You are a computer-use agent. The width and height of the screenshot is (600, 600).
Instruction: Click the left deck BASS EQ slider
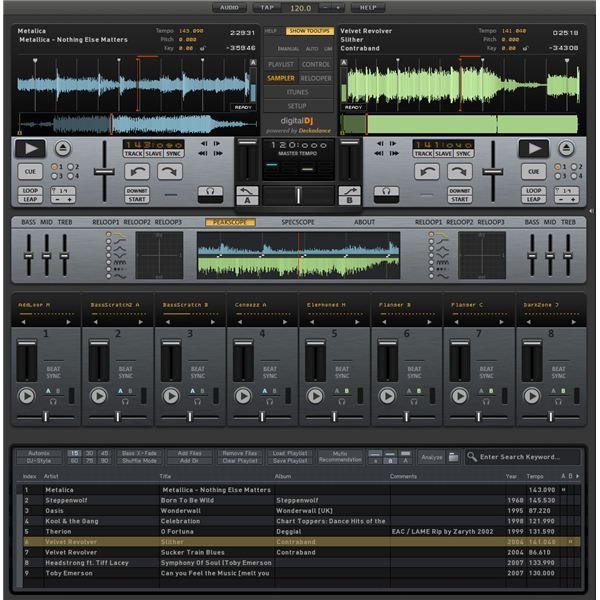coord(28,255)
